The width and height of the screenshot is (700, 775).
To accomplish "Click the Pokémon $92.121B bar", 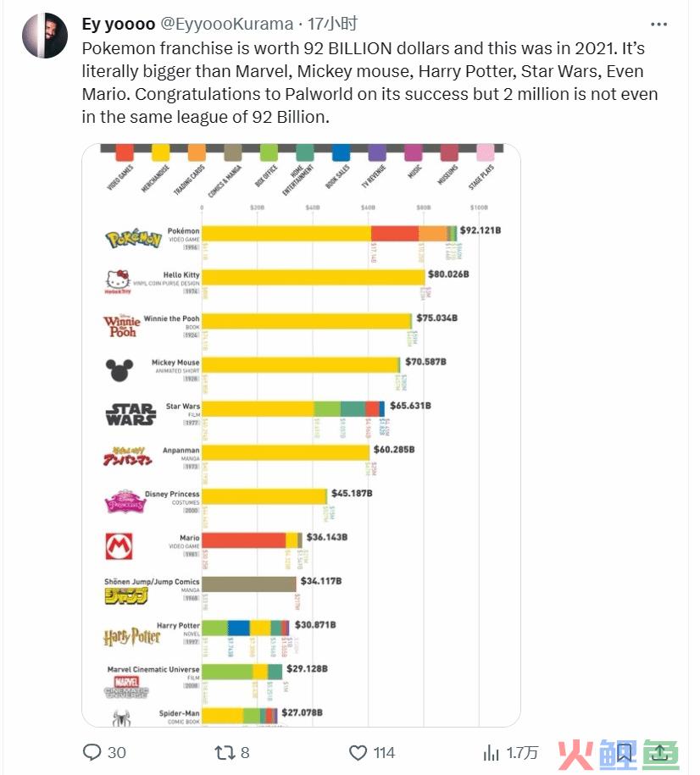I will pyautogui.click(x=330, y=234).
